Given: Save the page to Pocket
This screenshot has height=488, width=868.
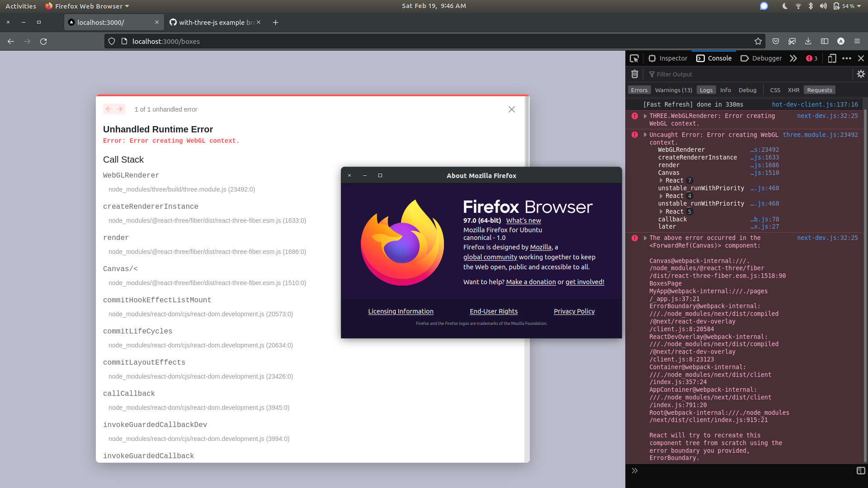Looking at the screenshot, I should tap(776, 41).
